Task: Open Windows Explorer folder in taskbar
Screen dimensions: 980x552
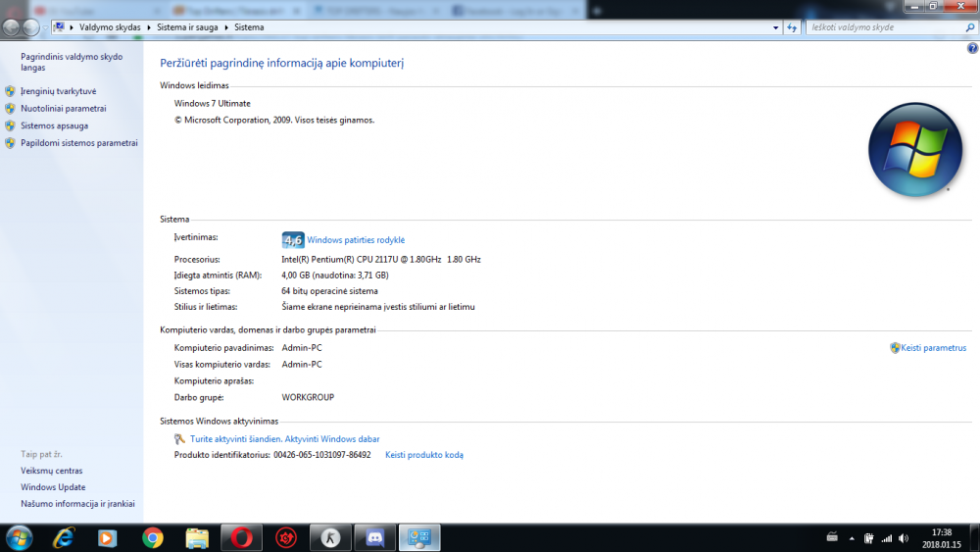Action: [197, 537]
